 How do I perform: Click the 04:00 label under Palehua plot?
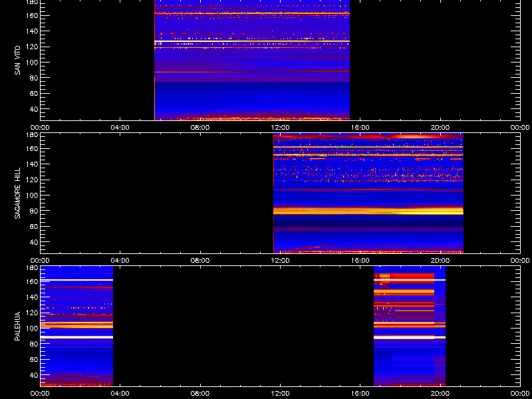coord(120,394)
